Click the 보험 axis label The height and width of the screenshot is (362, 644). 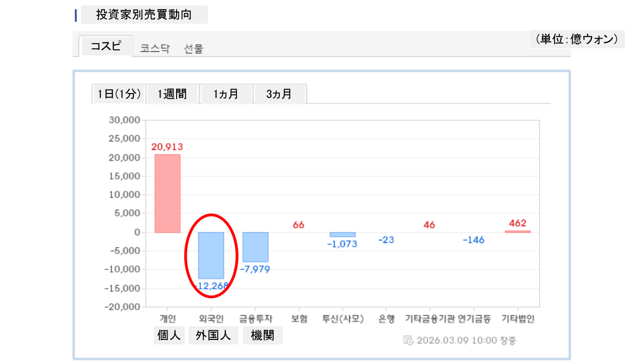pos(299,319)
